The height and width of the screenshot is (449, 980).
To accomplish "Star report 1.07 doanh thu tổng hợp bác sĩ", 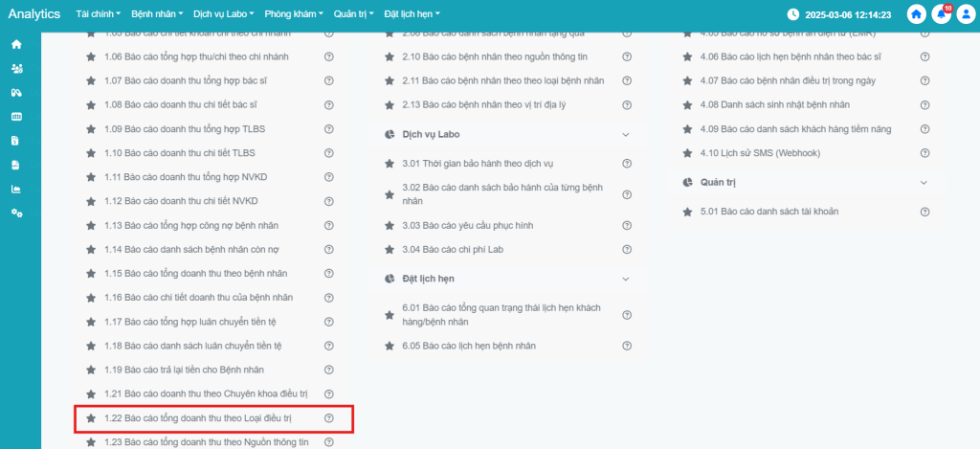I will tap(91, 80).
